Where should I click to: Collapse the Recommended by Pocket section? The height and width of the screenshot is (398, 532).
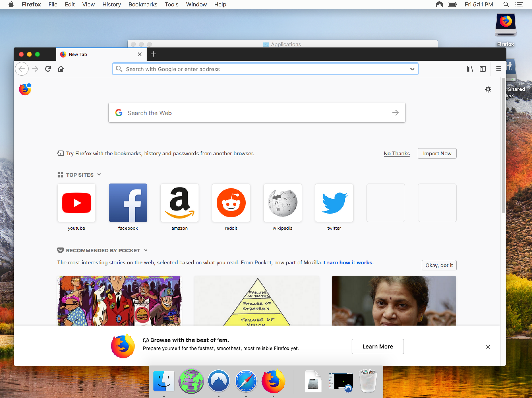tap(146, 250)
